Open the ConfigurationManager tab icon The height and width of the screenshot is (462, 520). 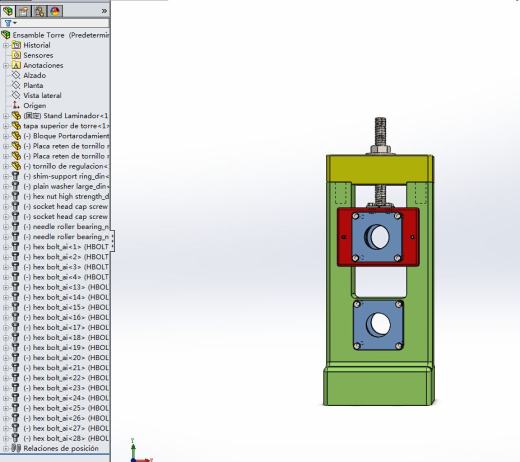40,11
